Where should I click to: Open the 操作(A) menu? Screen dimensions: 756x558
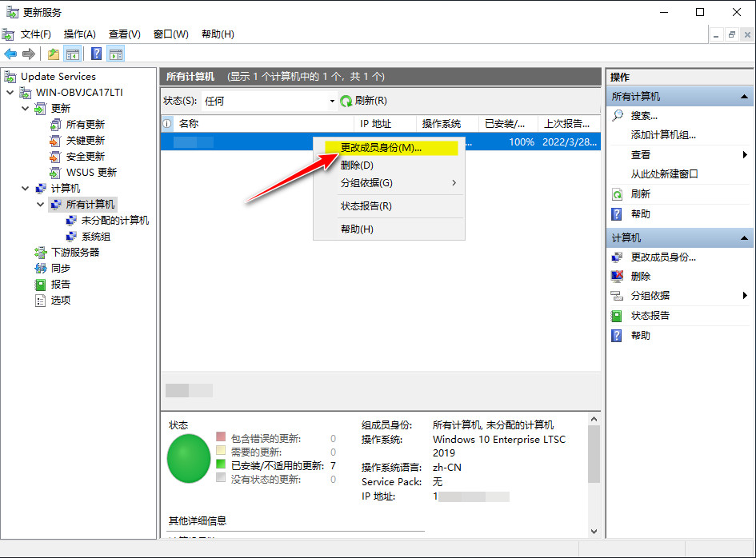[x=79, y=34]
